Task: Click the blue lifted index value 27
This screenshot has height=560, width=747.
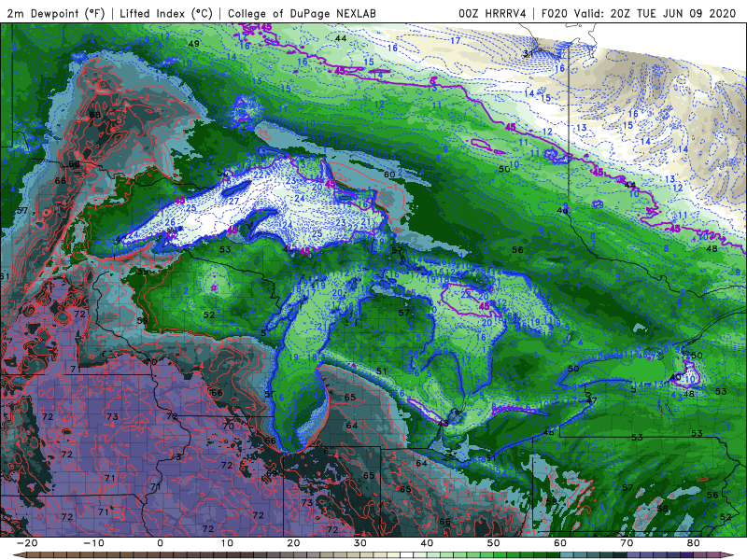Action: pos(233,201)
